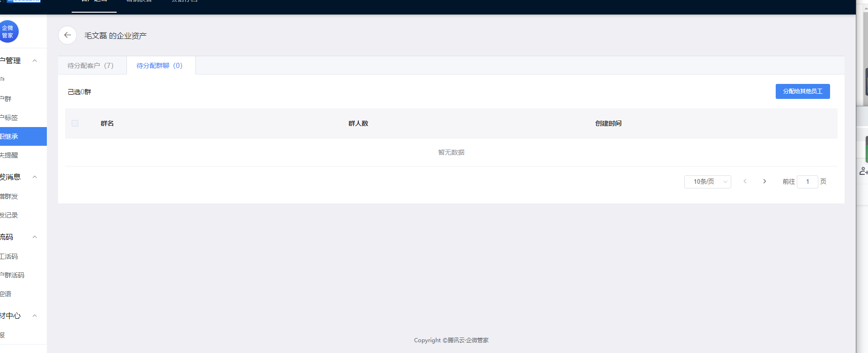Open the 工活码 sidebar menu item
The width and height of the screenshot is (868, 353).
23,256
